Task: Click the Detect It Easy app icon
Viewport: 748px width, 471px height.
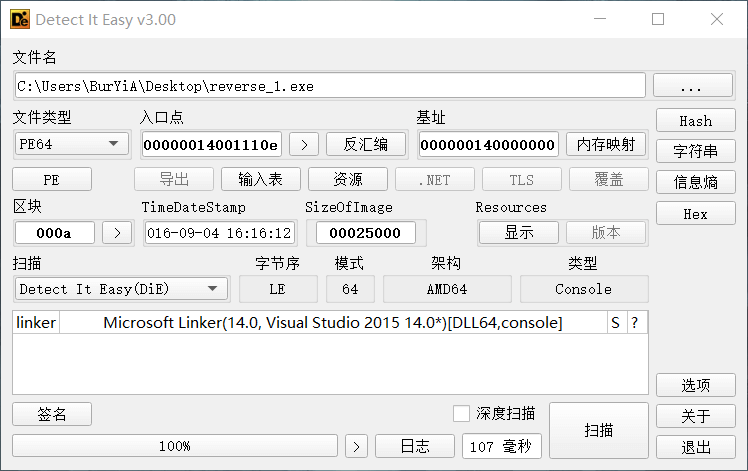Action: (x=20, y=20)
